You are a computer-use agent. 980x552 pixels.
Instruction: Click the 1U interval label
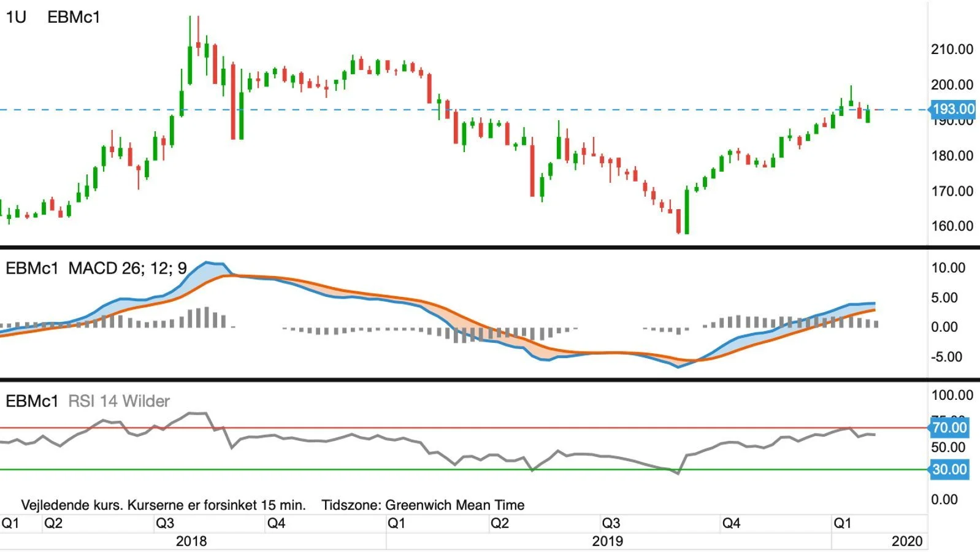[16, 17]
